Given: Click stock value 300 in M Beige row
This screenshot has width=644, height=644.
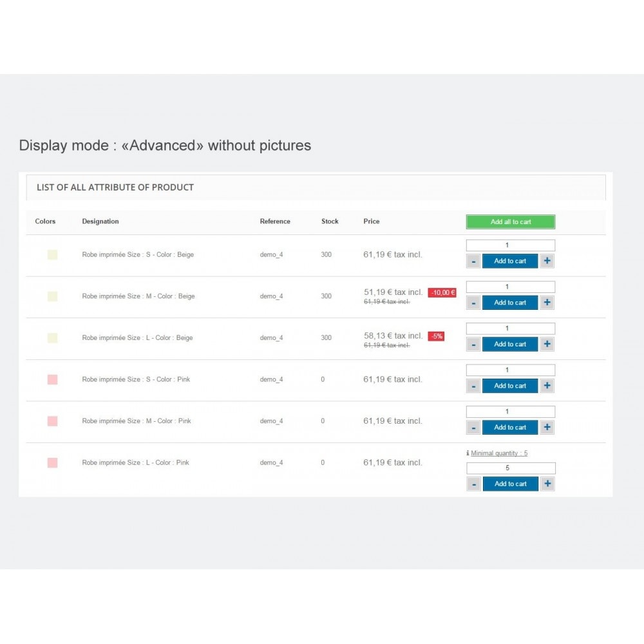Looking at the screenshot, I should (326, 296).
